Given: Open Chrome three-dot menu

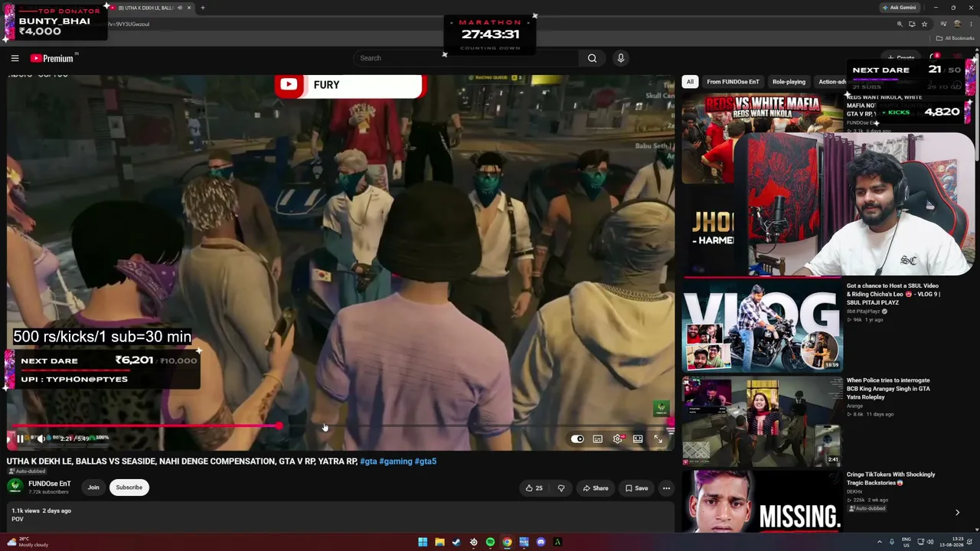Looking at the screenshot, I should (x=971, y=24).
